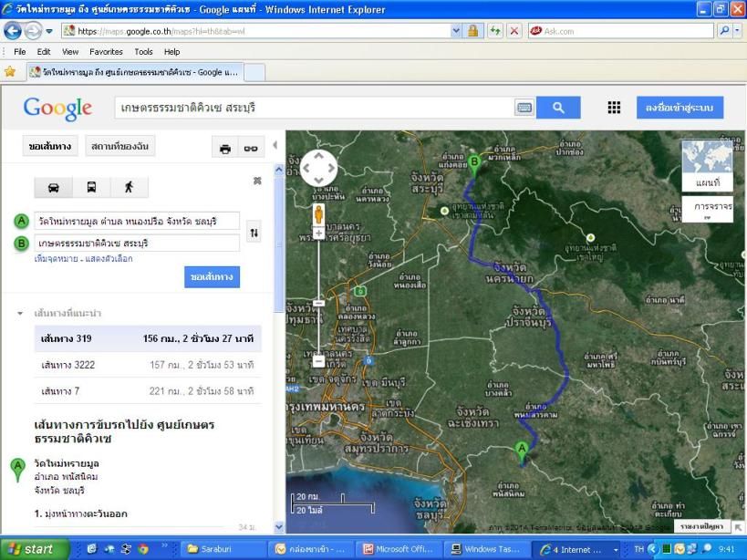Click แสดงตัวเลือก show options link
Image resolution: width=747 pixels, height=560 pixels.
(109, 259)
